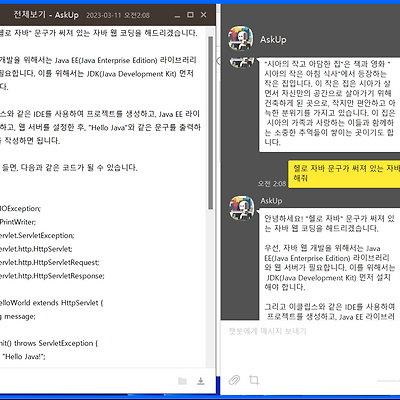
Task: Click the vertical scrollbar in full-view window
Action: tap(210, 123)
